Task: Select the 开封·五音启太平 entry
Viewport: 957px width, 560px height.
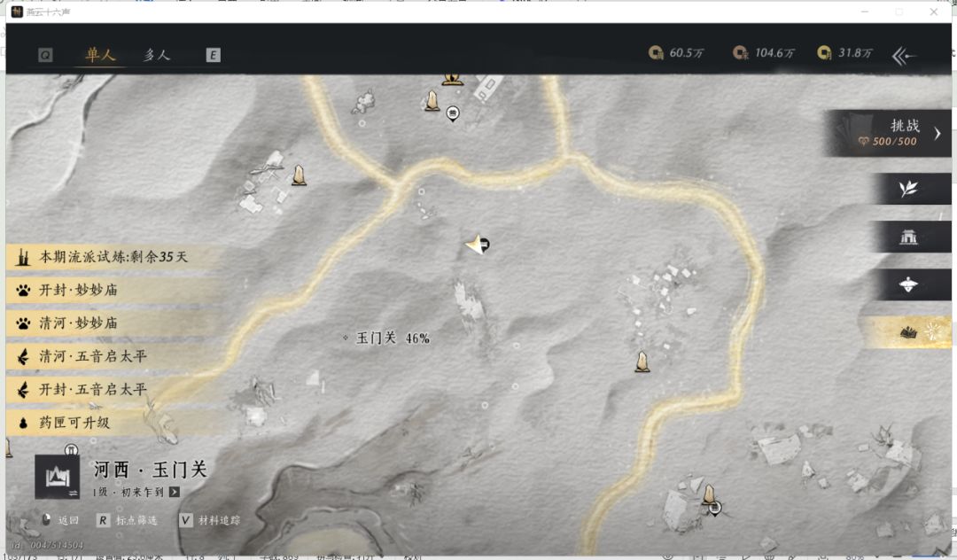Action: 113,389
